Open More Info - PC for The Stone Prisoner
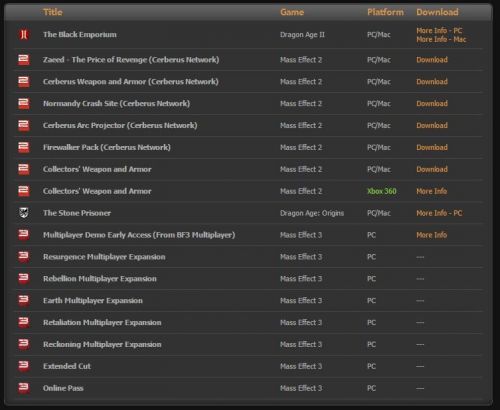 (x=439, y=213)
